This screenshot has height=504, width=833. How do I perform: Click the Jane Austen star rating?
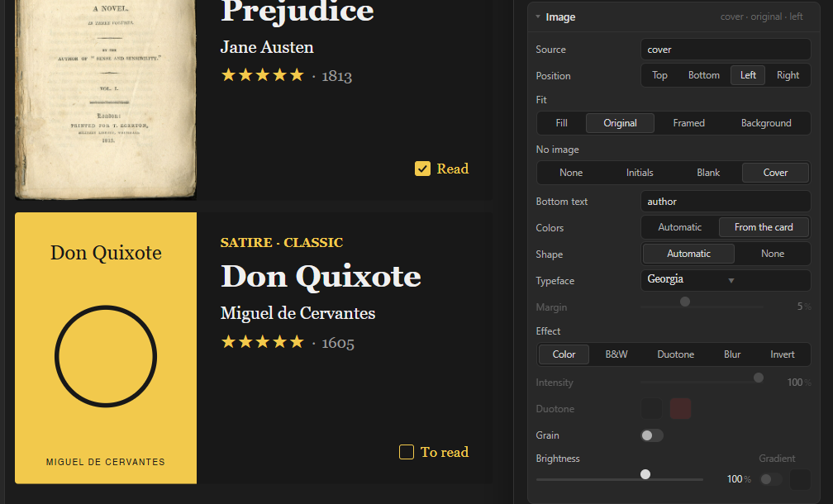click(x=263, y=75)
